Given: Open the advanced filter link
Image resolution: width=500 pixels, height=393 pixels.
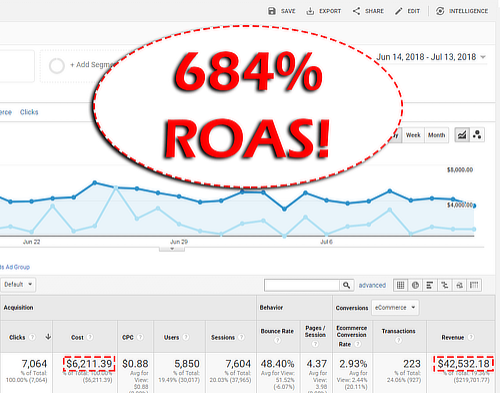Looking at the screenshot, I should [372, 285].
